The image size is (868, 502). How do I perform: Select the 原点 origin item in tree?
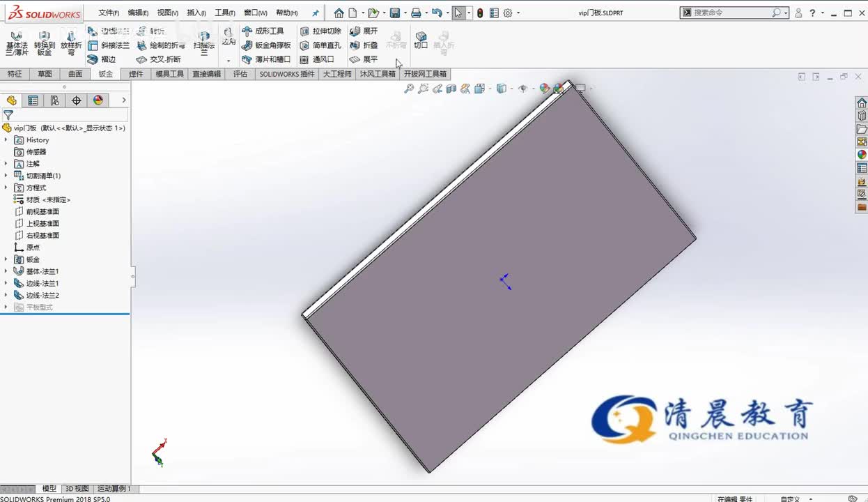click(27, 248)
